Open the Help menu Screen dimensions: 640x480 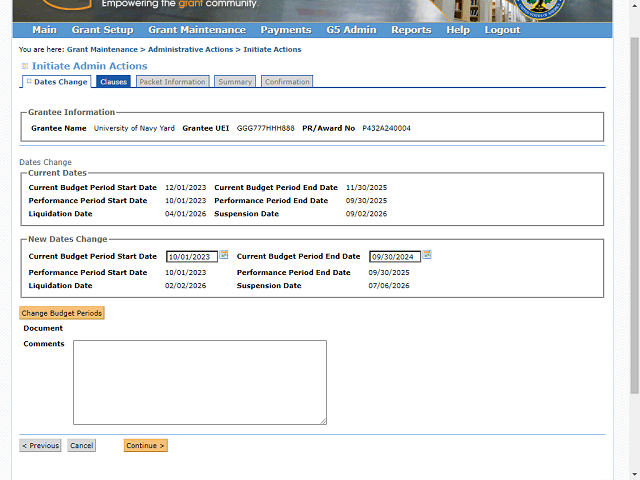point(458,30)
